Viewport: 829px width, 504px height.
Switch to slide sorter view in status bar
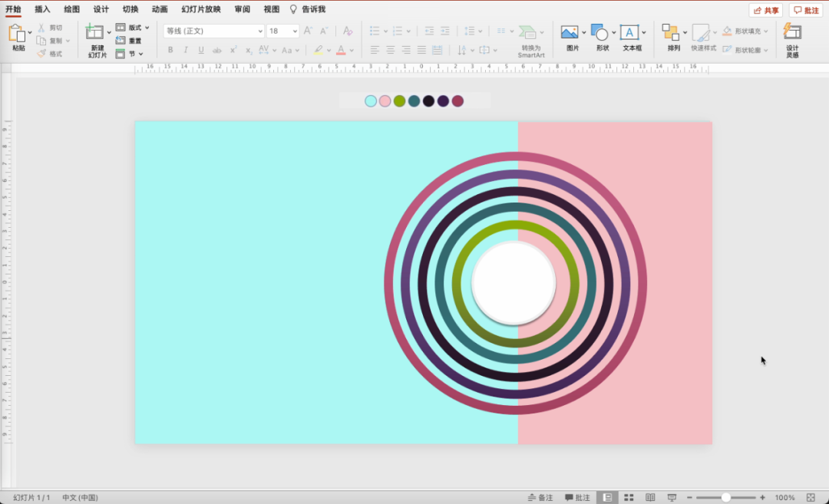coord(629,498)
